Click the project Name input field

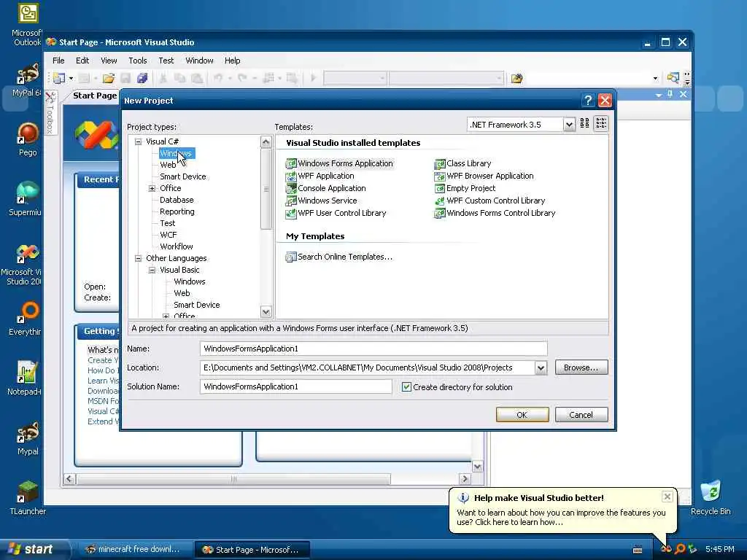point(373,349)
